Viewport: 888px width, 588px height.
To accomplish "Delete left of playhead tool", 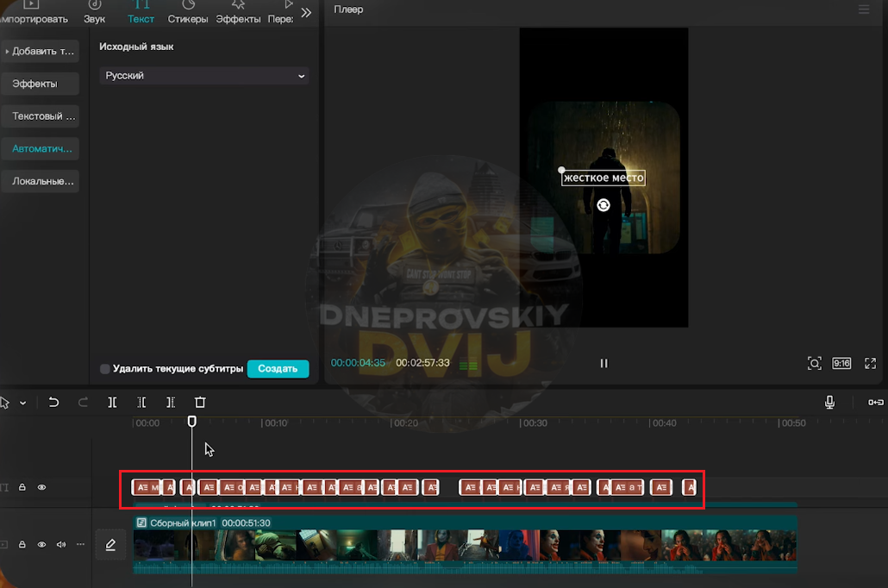I will point(141,402).
